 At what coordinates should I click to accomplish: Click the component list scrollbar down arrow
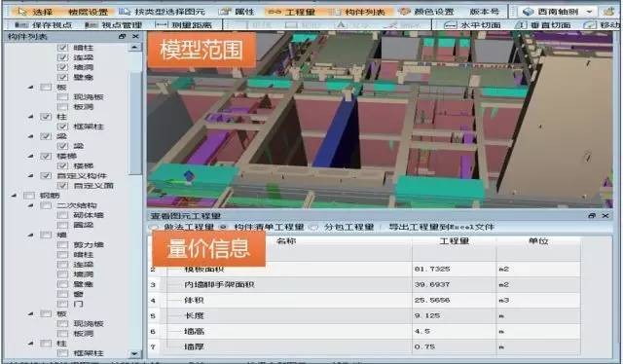click(x=134, y=353)
